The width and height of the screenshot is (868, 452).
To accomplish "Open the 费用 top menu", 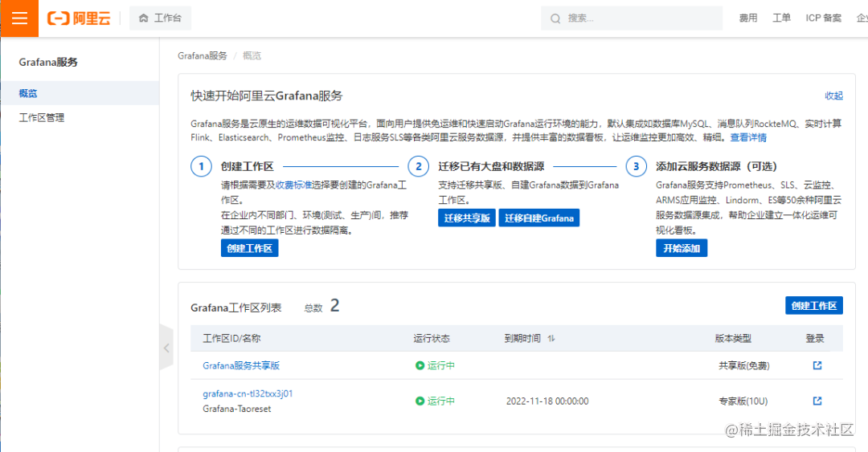I will [x=748, y=18].
